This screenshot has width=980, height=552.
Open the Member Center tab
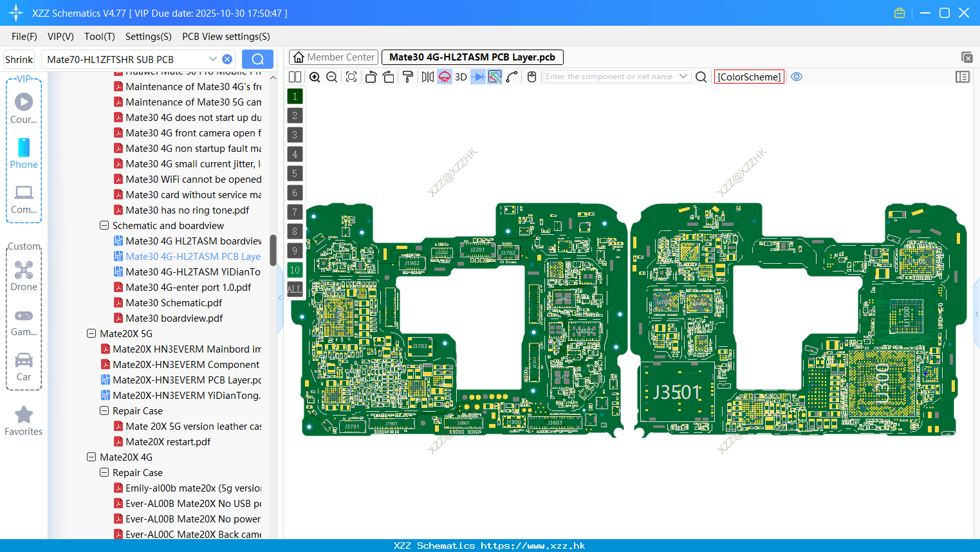(333, 57)
